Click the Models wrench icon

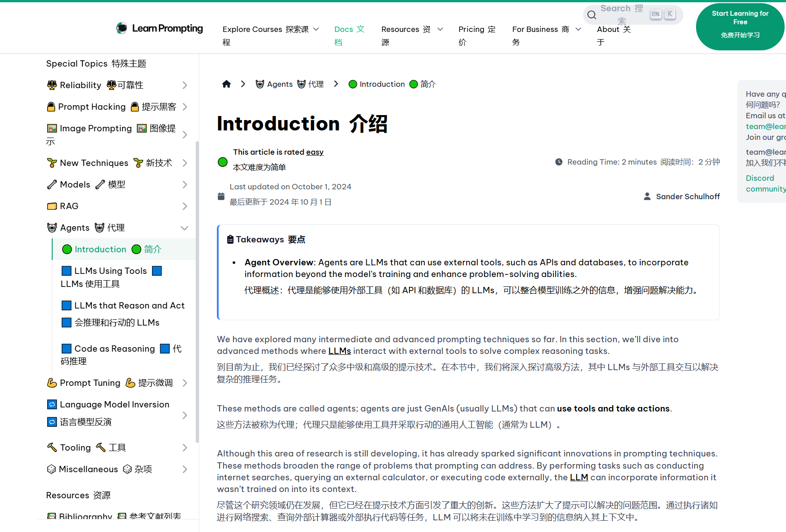tap(52, 184)
